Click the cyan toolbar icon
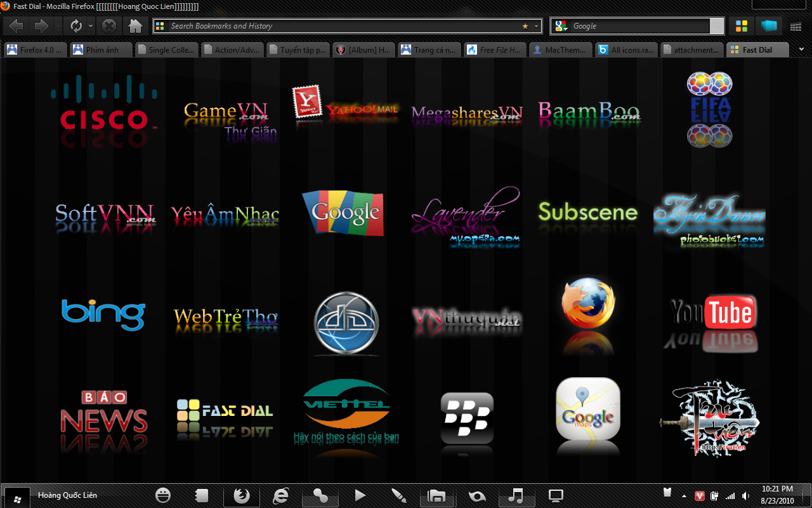This screenshot has width=812, height=508. [x=769, y=26]
